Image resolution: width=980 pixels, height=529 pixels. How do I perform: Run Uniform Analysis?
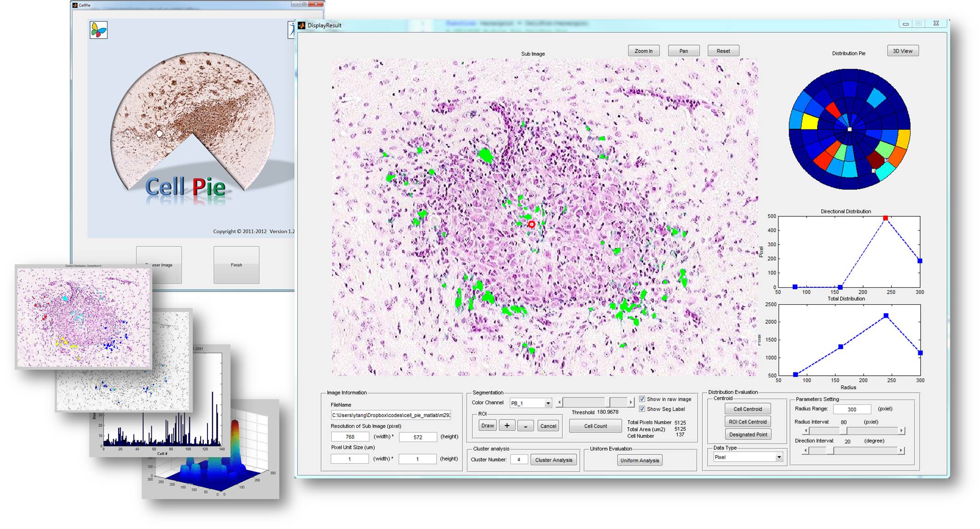pos(640,460)
